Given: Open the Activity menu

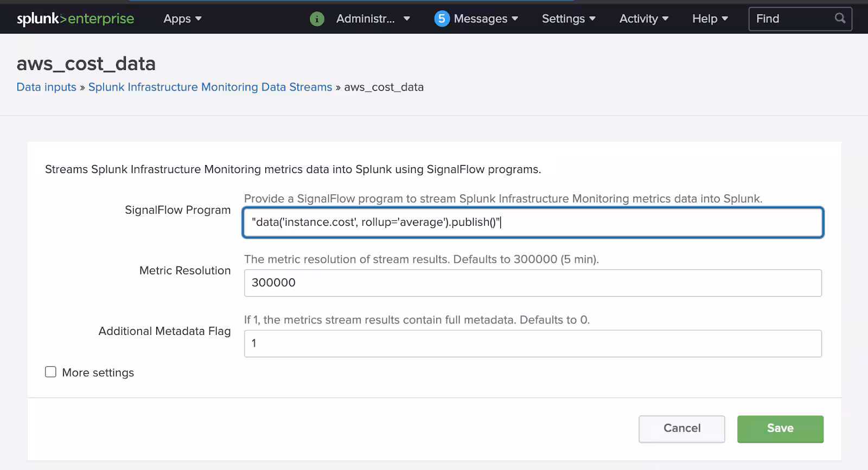Looking at the screenshot, I should coord(643,19).
